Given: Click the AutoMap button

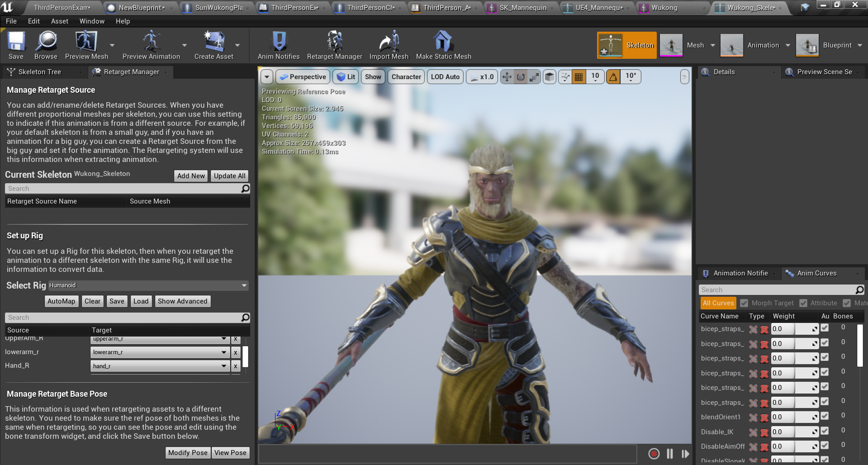Looking at the screenshot, I should pyautogui.click(x=61, y=301).
